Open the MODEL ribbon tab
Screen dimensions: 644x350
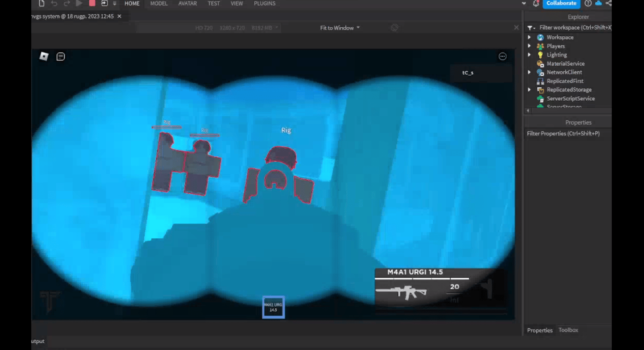coord(159,3)
